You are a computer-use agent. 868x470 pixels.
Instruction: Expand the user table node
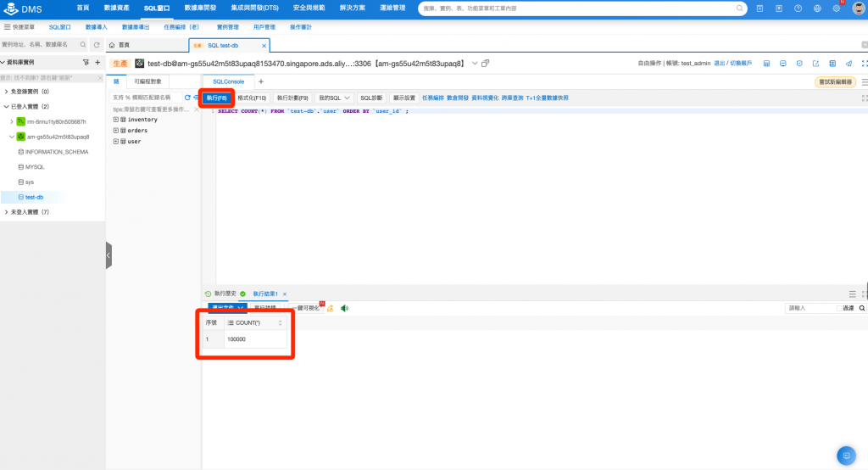click(115, 142)
